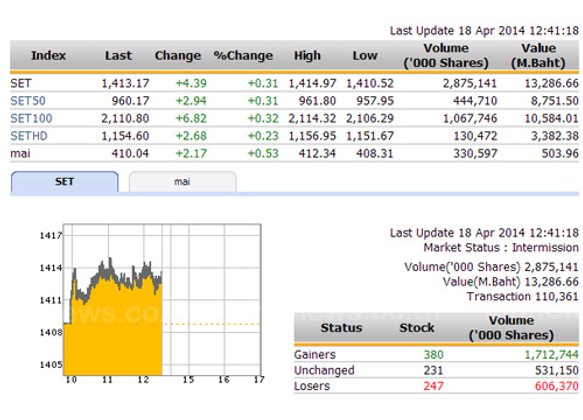Switch to the mai tab
The width and height of the screenshot is (583, 420).
pyautogui.click(x=182, y=182)
